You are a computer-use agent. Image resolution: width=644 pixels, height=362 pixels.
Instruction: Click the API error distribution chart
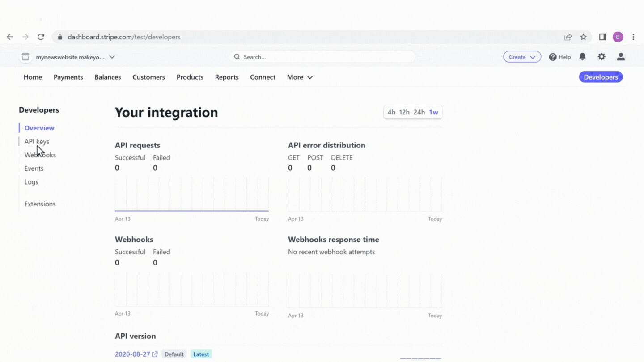coord(365,194)
